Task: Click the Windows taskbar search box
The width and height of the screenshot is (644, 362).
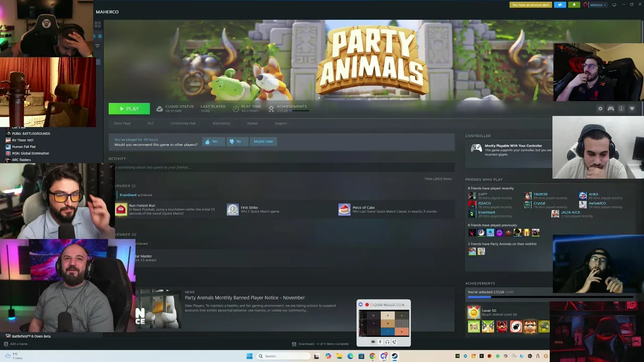Action: [x=283, y=356]
